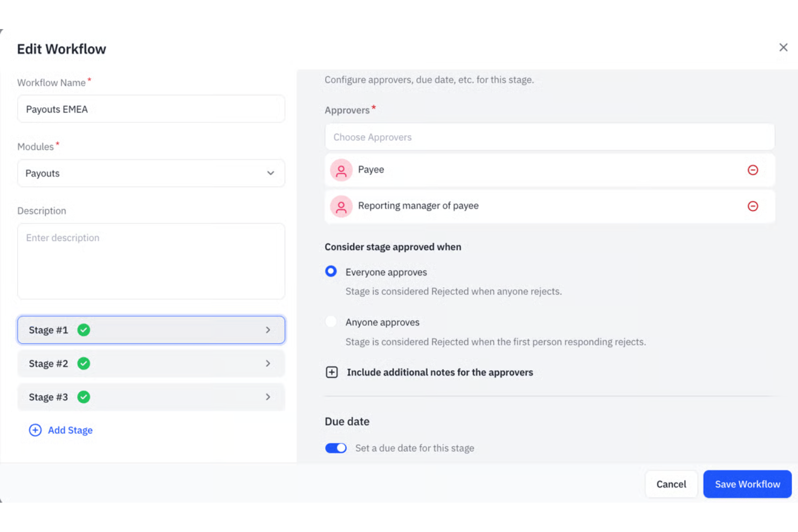This screenshot has width=798, height=532.
Task: Click the Due date heading
Action: coord(347,422)
